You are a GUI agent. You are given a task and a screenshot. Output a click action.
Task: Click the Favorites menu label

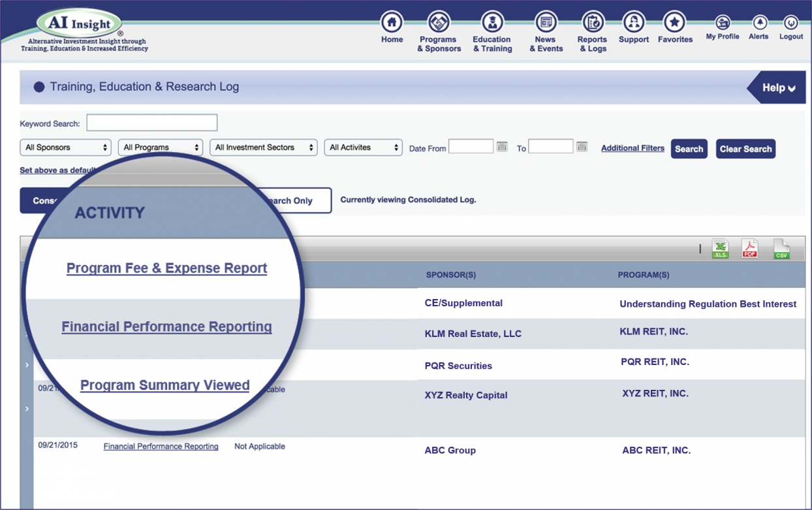675,40
